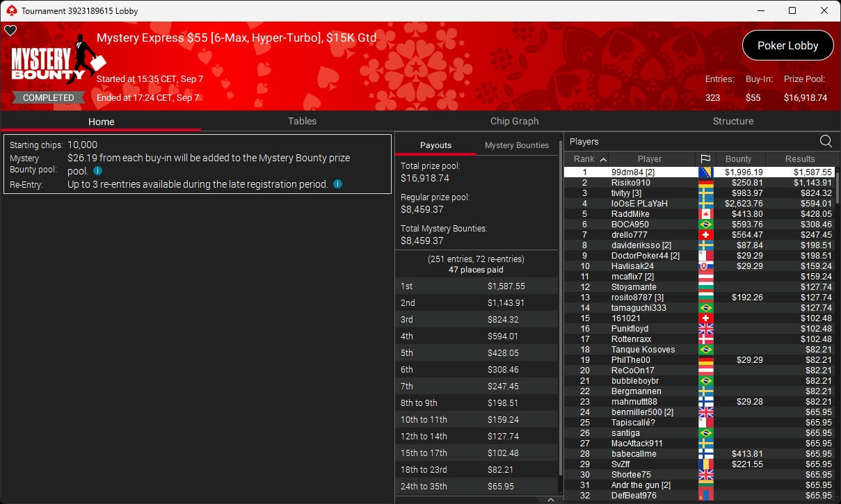Expand the payouts list bottom chevron
Viewport: 841px width, 504px height.
pos(551,499)
